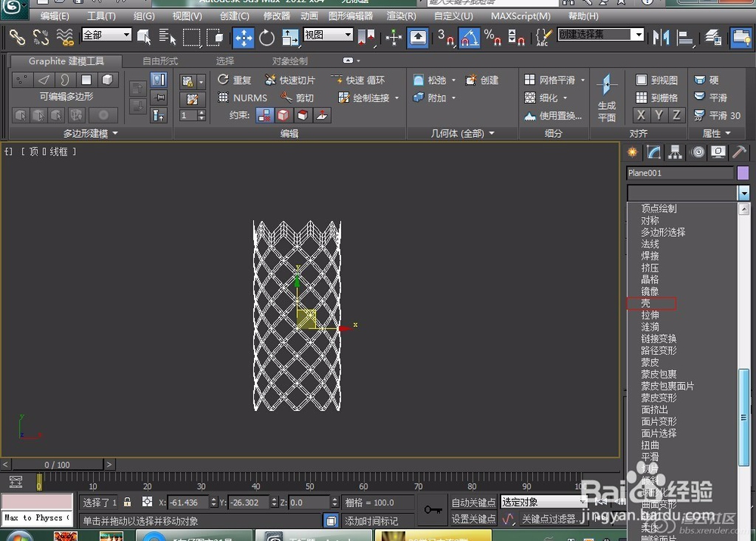Switch to the 自由形式 ribbon tab
This screenshot has width=756, height=541.
tap(160, 61)
